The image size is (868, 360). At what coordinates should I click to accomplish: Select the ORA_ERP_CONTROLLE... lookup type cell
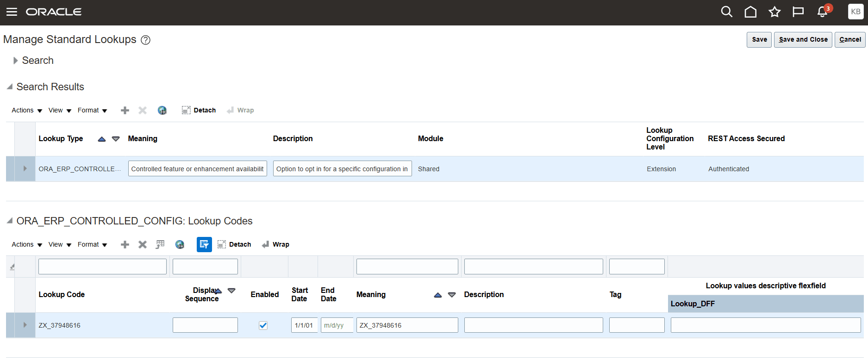pos(80,169)
